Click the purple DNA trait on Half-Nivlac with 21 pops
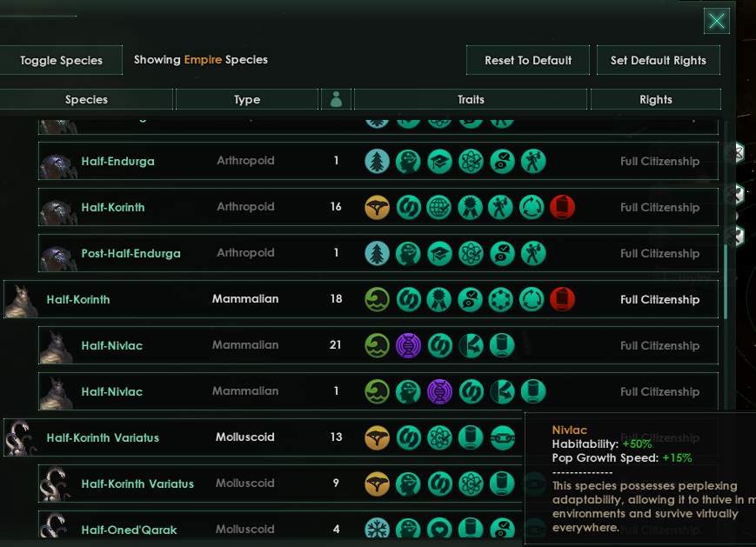 click(408, 345)
